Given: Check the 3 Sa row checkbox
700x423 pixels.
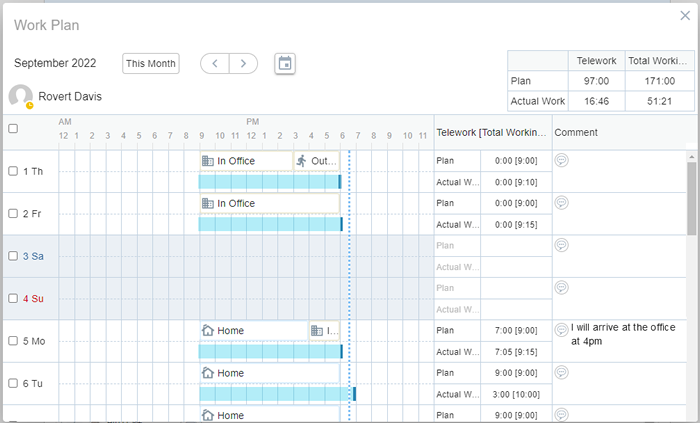Looking at the screenshot, I should click(13, 256).
